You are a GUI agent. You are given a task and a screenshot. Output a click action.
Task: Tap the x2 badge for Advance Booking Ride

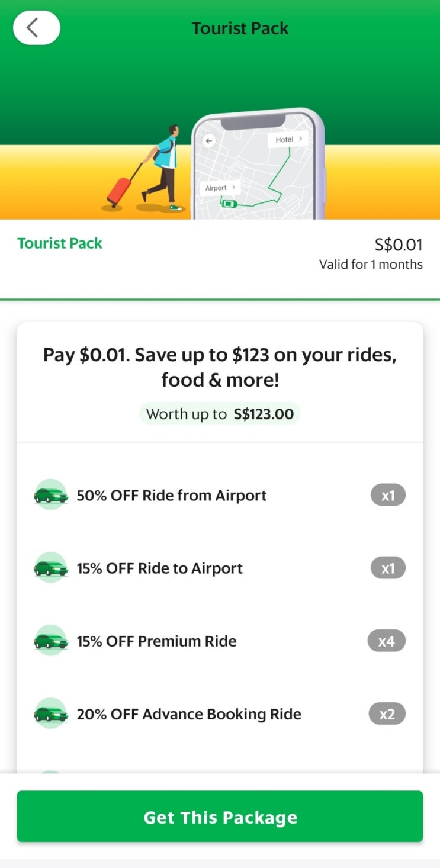[x=387, y=714]
